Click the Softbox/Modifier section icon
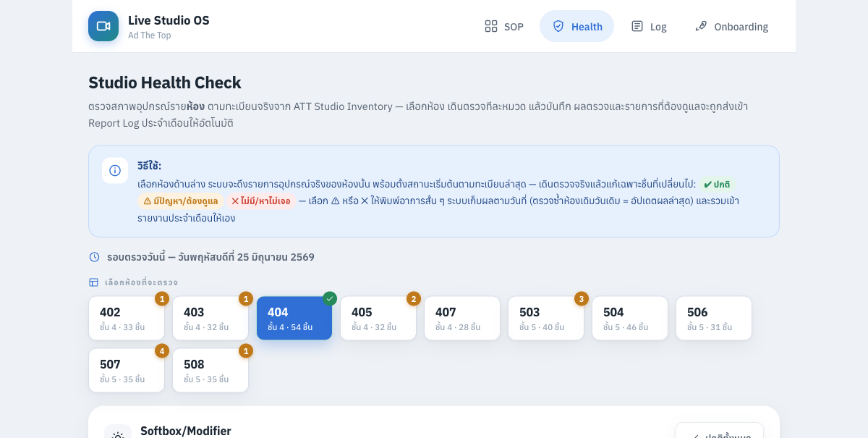868x438 pixels. [118, 434]
